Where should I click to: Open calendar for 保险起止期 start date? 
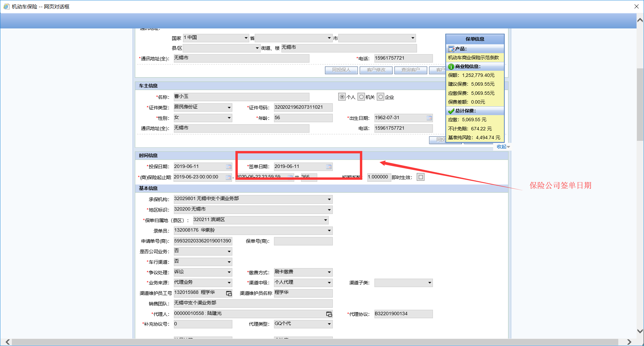point(228,177)
